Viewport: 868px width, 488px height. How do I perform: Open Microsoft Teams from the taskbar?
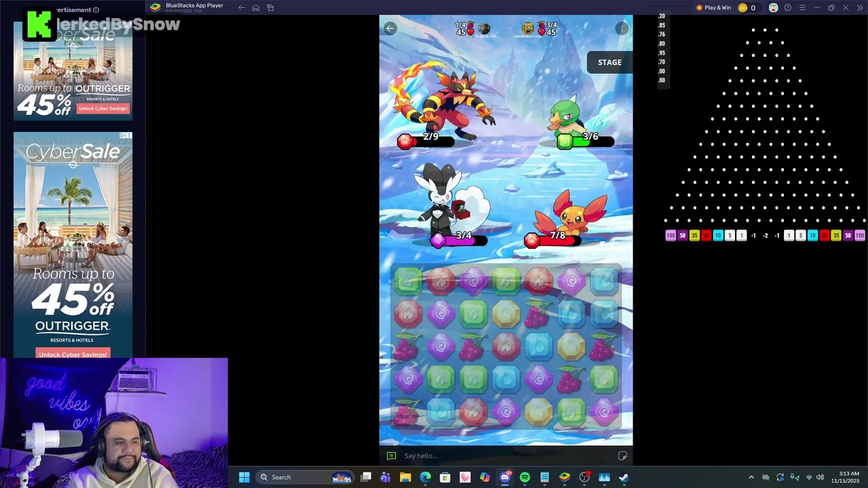click(385, 477)
